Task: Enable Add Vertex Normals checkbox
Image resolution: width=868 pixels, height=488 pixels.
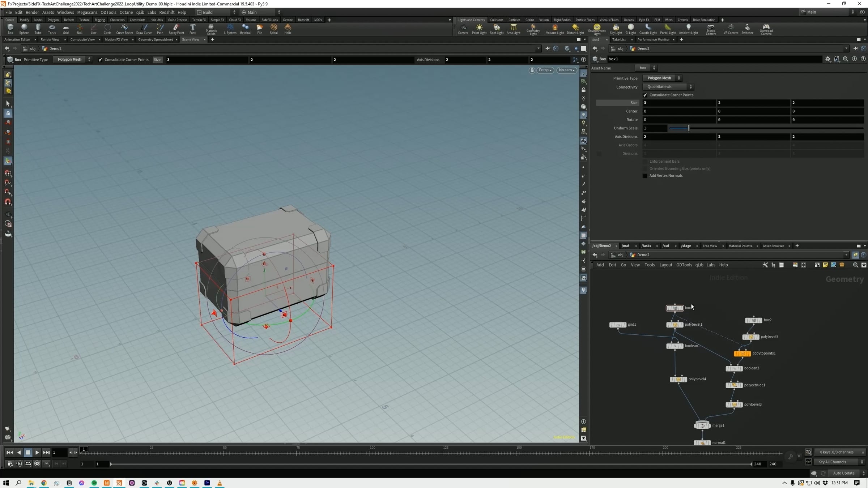Action: click(645, 176)
